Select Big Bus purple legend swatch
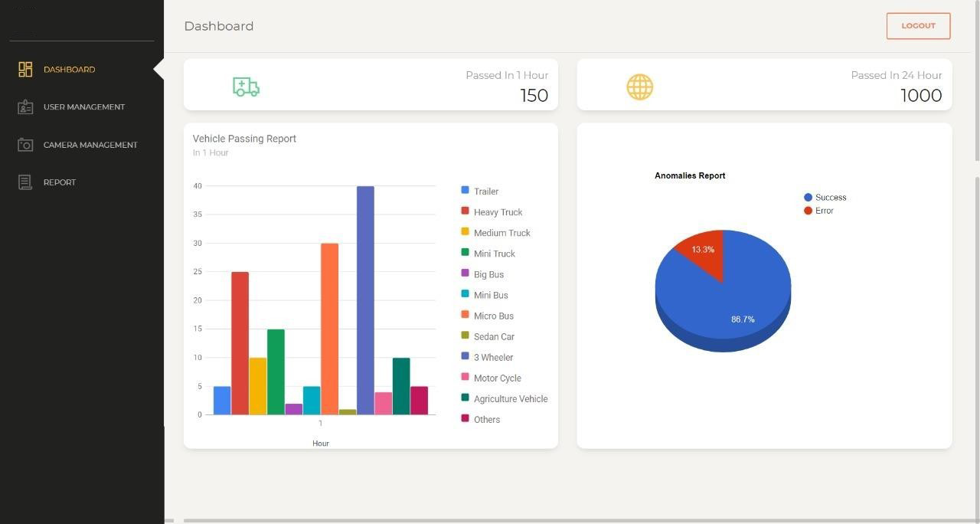 point(465,273)
